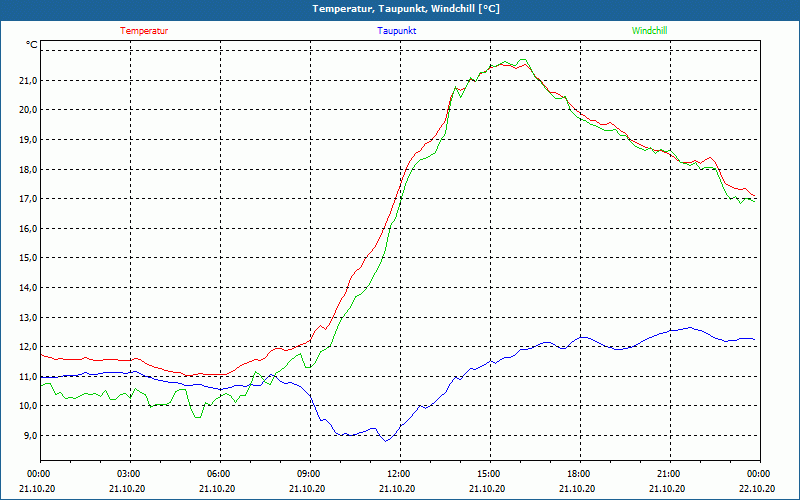Click the 19,0 y-axis value
800x500 pixels.
coord(29,139)
